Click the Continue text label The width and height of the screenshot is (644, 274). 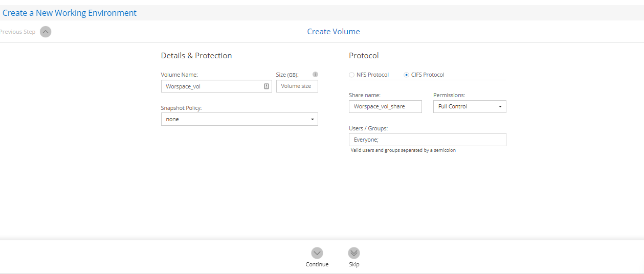coord(317,264)
